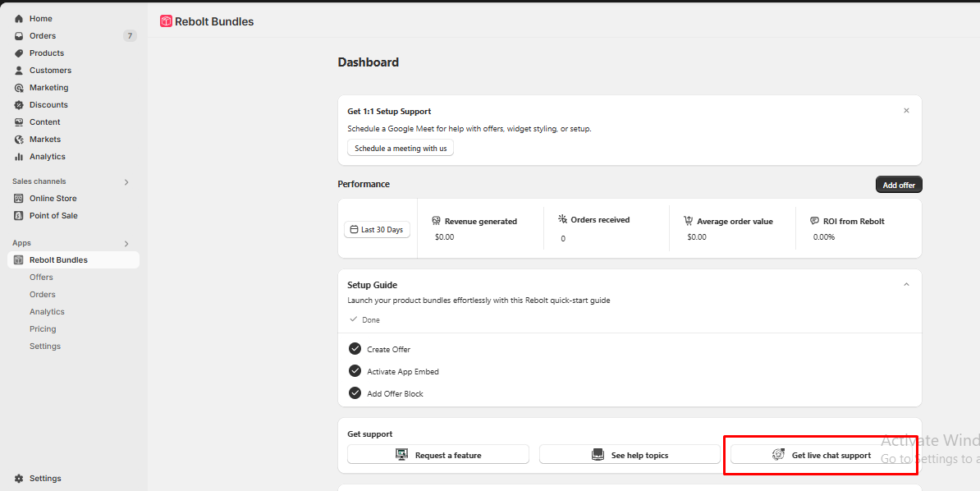Click the Customers person icon
Viewport: 980px width, 491px height.
[19, 71]
